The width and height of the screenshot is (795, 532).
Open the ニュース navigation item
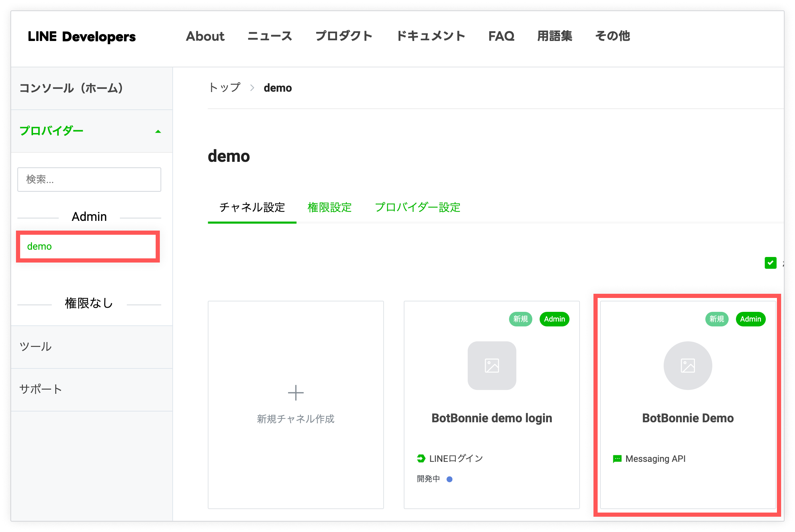click(270, 36)
